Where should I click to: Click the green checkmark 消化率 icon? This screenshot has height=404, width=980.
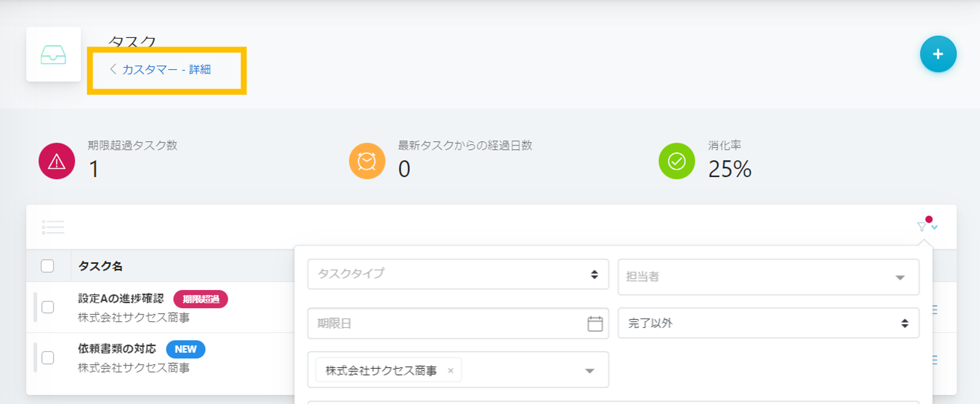point(677,161)
